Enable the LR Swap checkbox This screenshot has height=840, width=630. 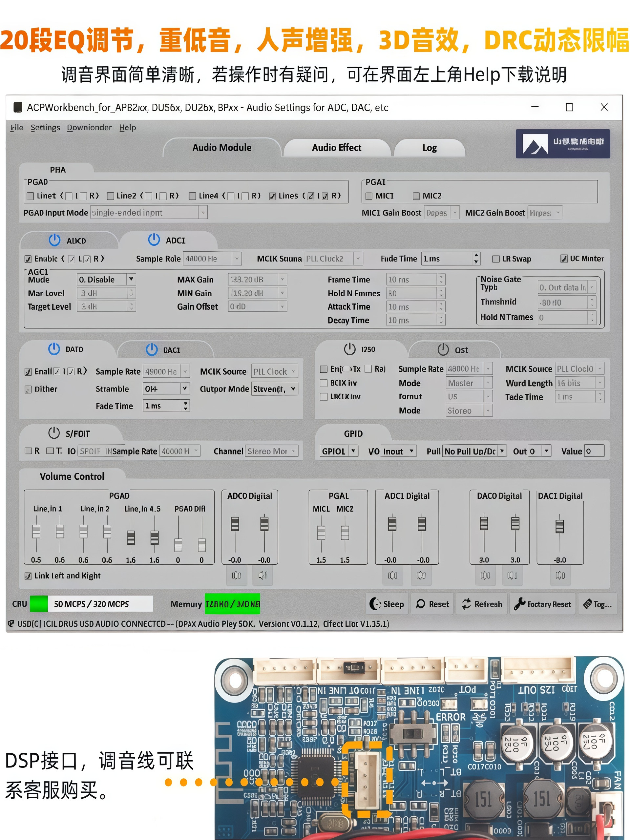coord(495,259)
